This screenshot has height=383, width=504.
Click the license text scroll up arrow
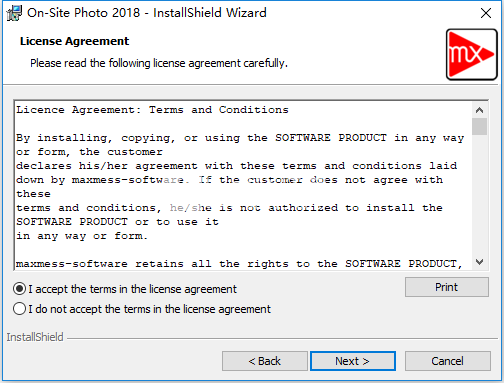479,110
